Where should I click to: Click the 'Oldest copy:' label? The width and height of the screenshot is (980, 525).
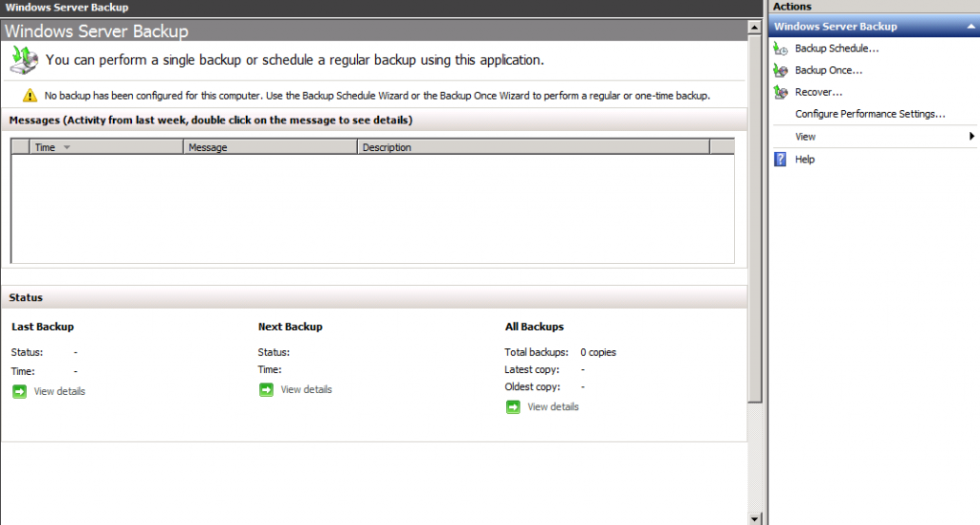(x=532, y=387)
